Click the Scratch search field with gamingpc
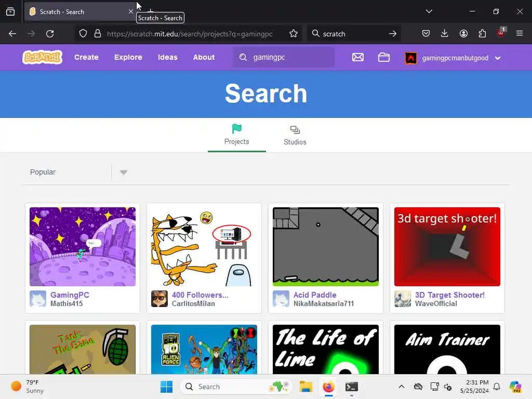 coord(284,57)
